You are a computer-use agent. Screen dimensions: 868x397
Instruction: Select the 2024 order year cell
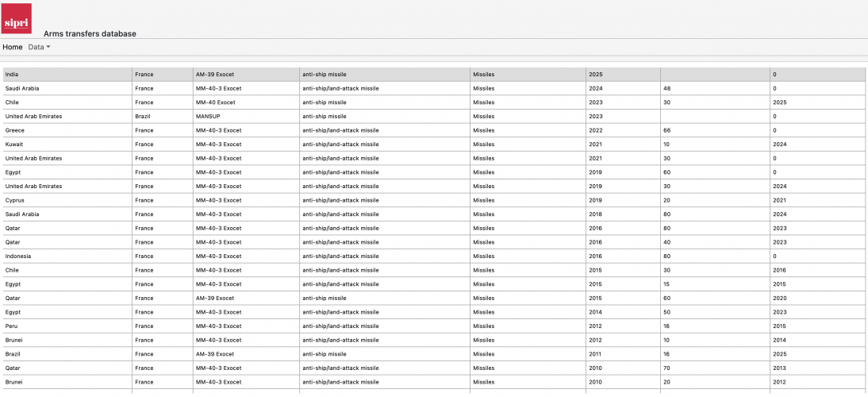click(x=623, y=89)
